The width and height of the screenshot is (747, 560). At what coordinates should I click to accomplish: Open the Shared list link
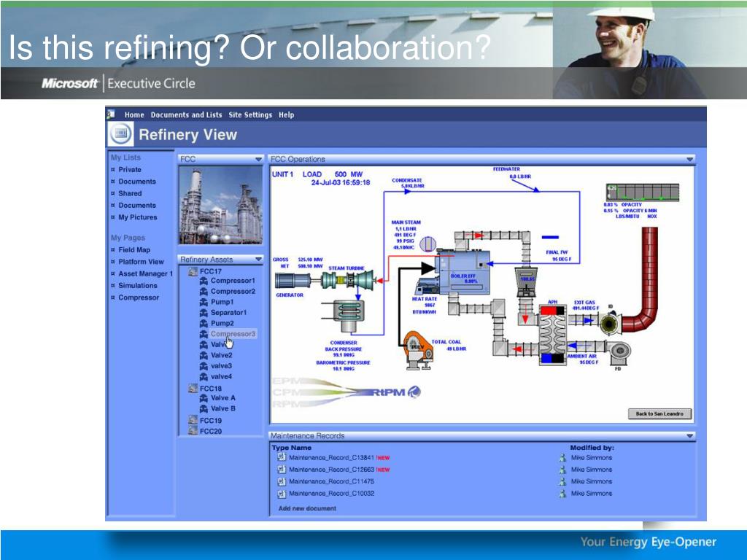[x=130, y=193]
